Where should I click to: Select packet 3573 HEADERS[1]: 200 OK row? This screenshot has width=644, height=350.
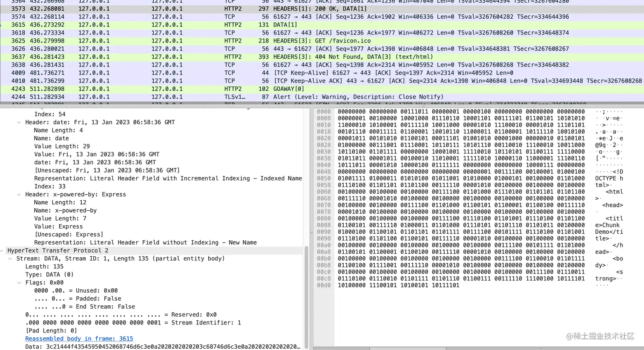(x=322, y=9)
